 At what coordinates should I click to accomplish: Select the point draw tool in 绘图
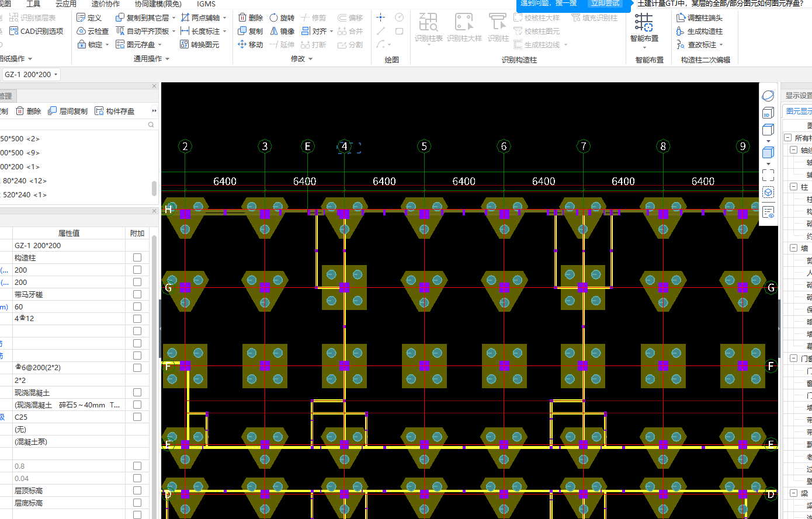tap(381, 18)
